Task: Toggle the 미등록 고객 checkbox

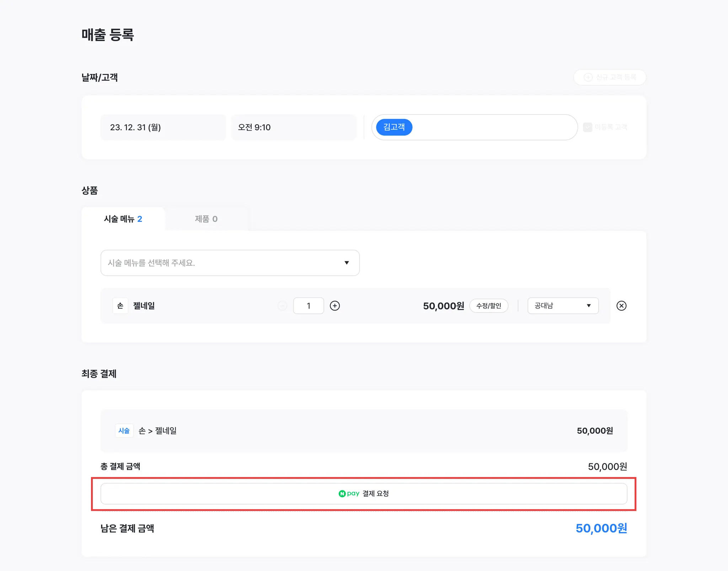Action: click(x=588, y=127)
